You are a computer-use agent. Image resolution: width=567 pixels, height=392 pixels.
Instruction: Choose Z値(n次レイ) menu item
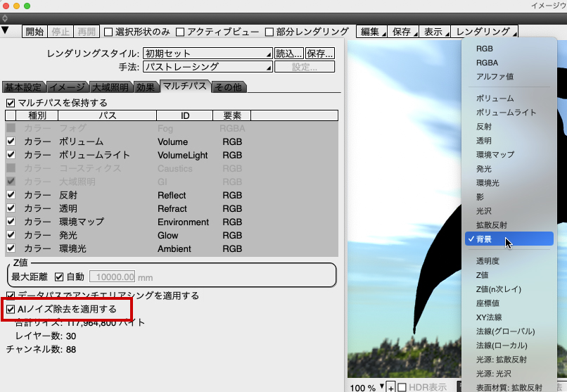tap(509, 289)
